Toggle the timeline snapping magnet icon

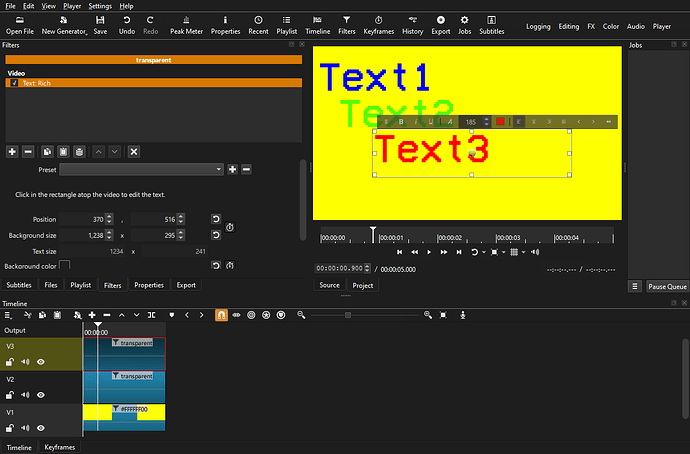221,315
